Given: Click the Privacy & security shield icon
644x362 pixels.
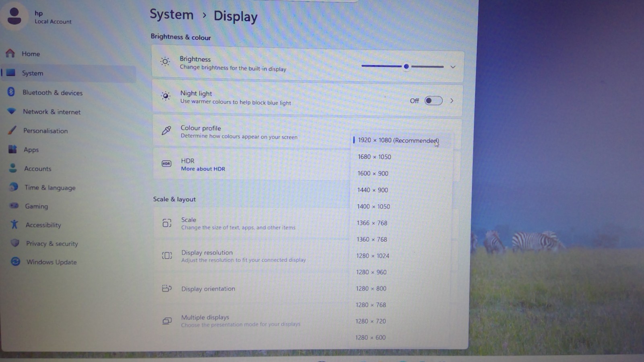Looking at the screenshot, I should [x=15, y=243].
